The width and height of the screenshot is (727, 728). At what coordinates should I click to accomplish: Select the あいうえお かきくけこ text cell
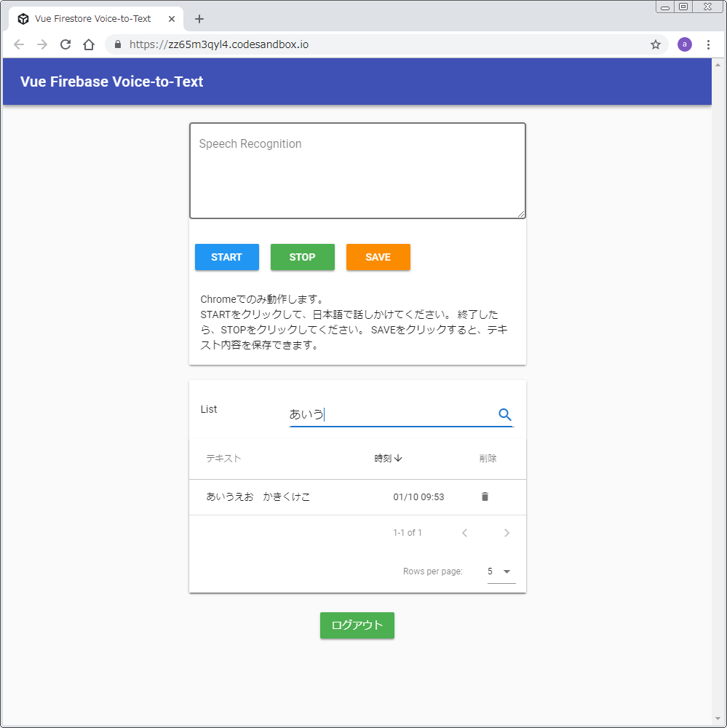258,496
